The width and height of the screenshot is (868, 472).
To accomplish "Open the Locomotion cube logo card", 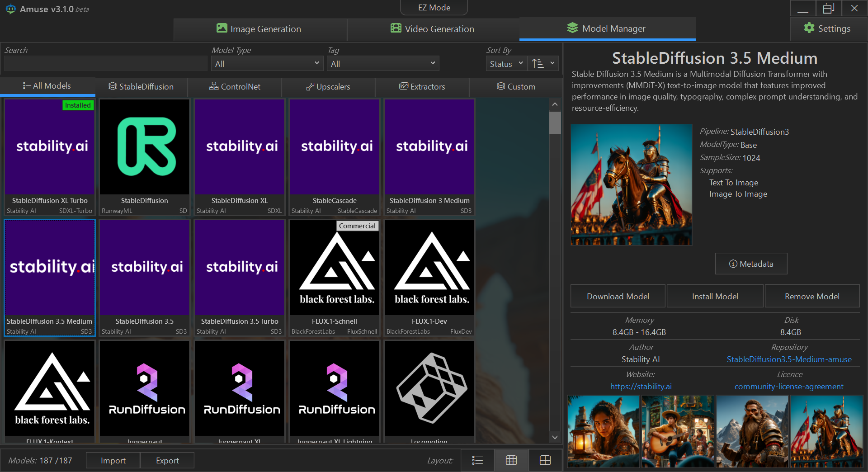I will 429,392.
